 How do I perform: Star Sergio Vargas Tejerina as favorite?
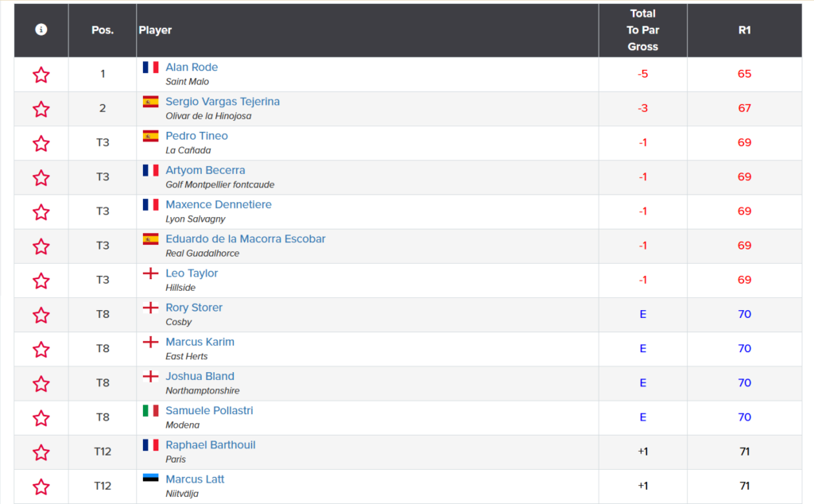pyautogui.click(x=41, y=109)
